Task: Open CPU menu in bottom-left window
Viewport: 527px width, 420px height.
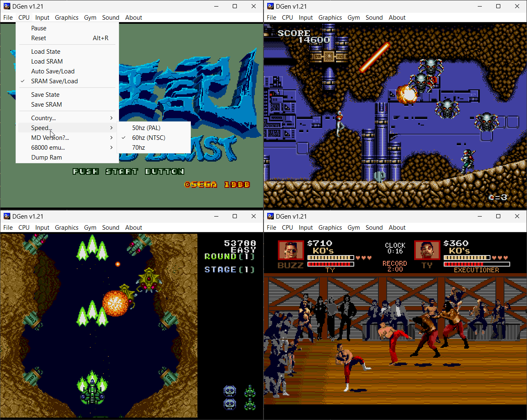Action: coord(24,228)
